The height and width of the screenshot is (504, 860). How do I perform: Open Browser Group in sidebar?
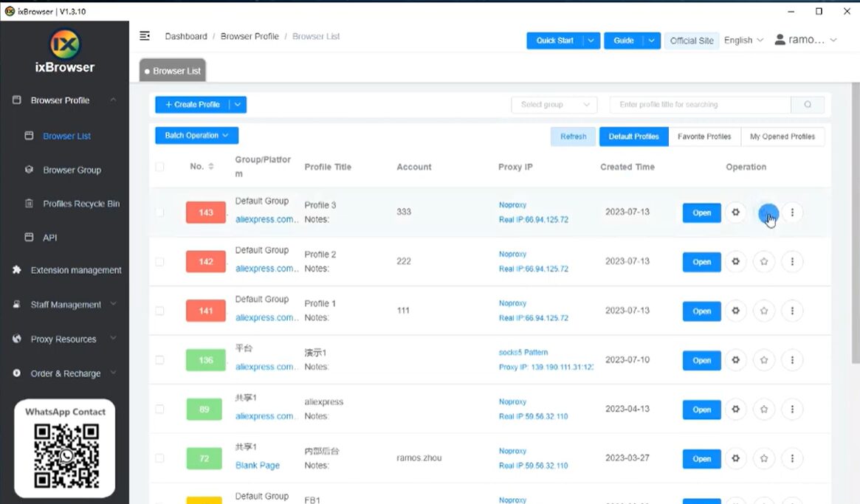[72, 170]
